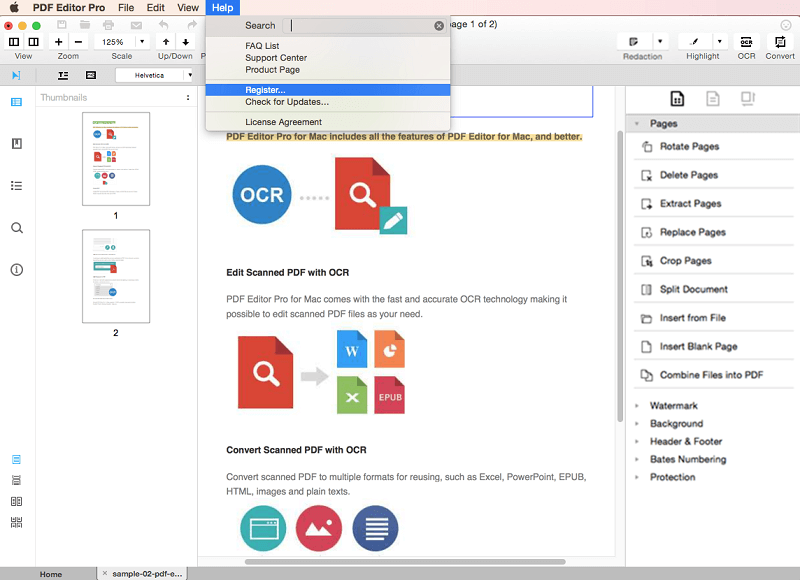Open the Highlight dropdown arrow

coord(720,42)
